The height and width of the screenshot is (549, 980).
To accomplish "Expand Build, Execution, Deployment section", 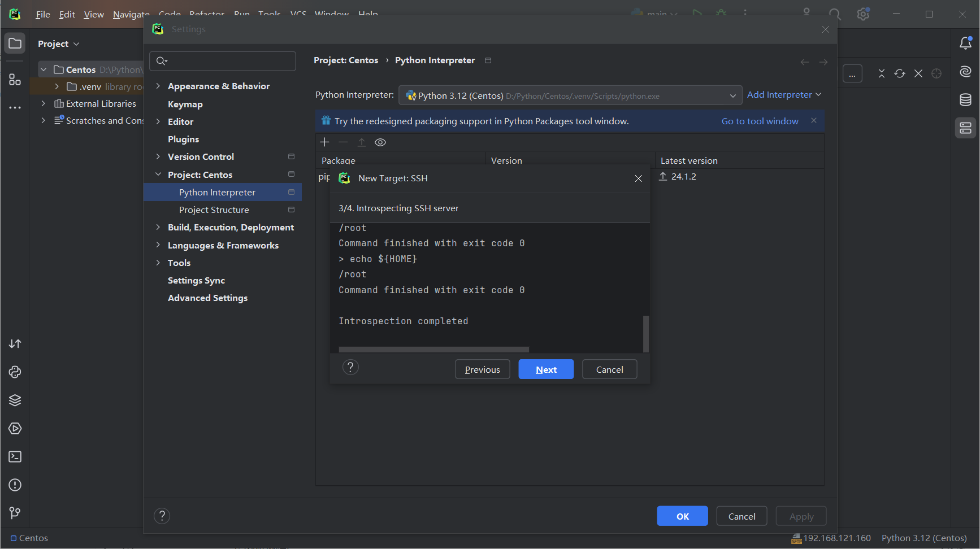I will click(x=158, y=227).
